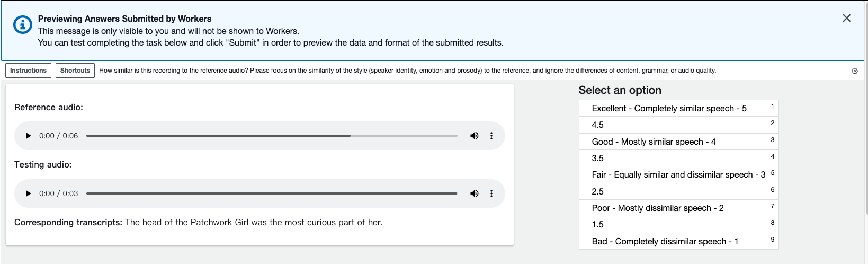
Task: Click the blue info icon
Action: [22, 25]
